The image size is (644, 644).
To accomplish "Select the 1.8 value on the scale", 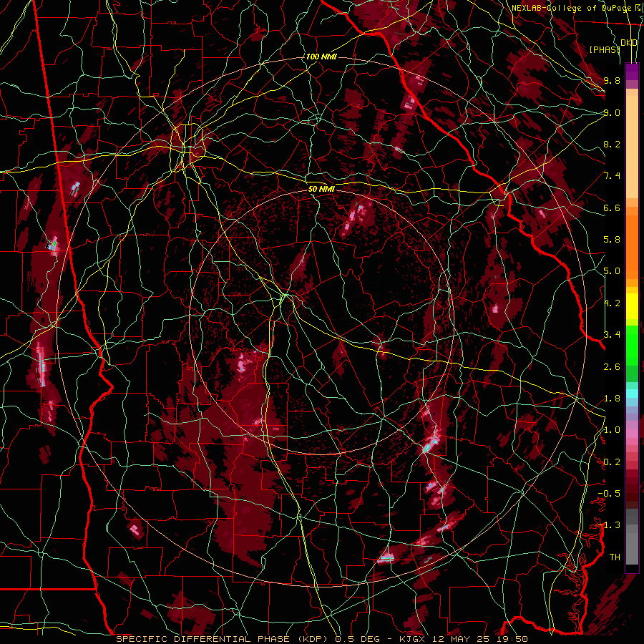I will click(612, 399).
